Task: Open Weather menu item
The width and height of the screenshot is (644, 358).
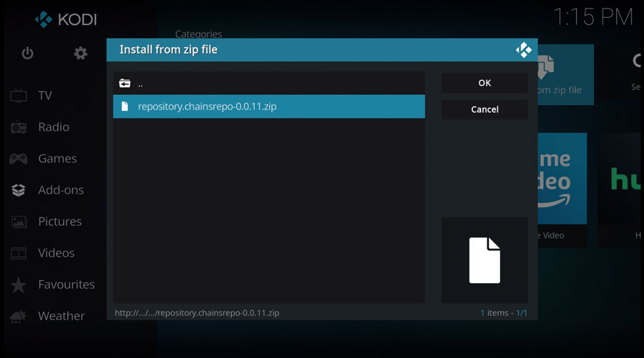Action: click(x=62, y=316)
